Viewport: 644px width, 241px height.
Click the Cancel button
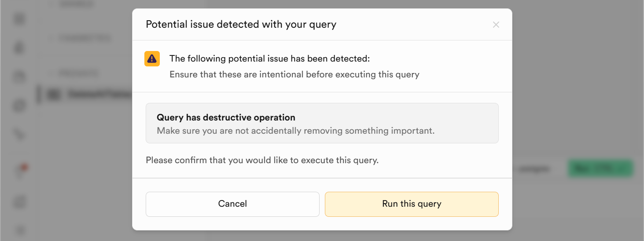[232, 204]
